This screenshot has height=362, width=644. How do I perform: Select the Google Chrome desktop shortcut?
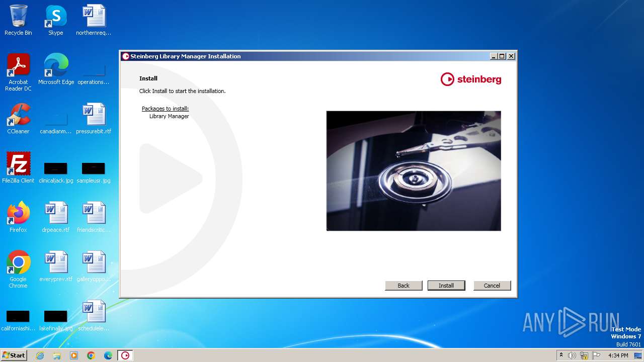tap(18, 269)
